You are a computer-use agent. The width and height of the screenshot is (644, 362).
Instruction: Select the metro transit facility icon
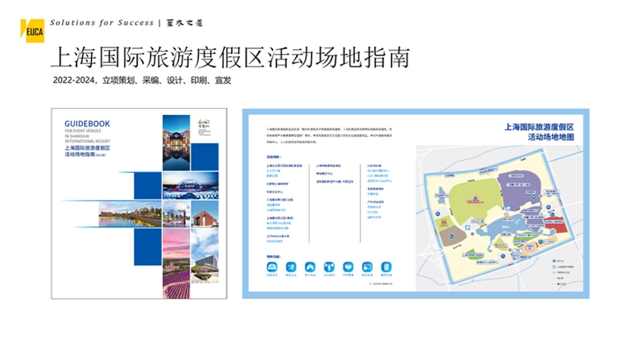(x=272, y=267)
